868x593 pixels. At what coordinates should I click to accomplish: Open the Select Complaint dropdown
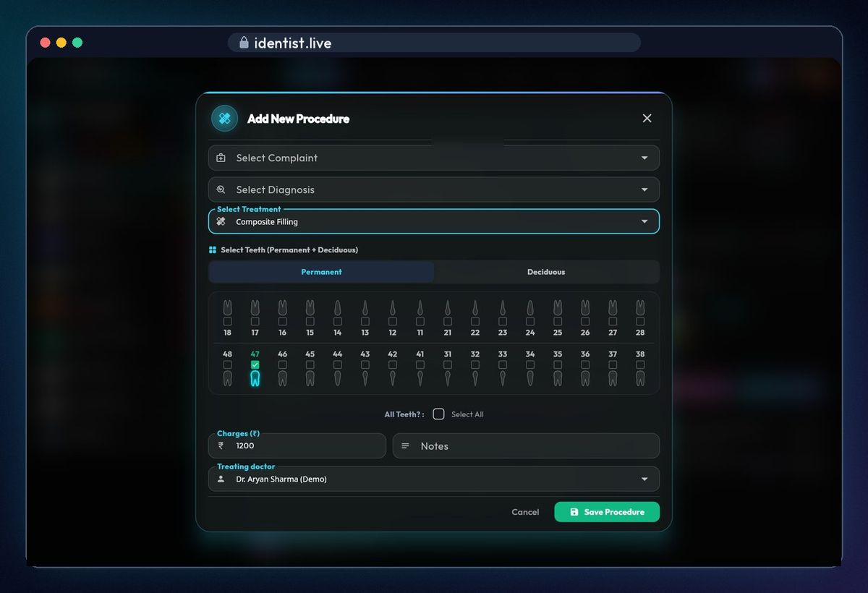[434, 158]
